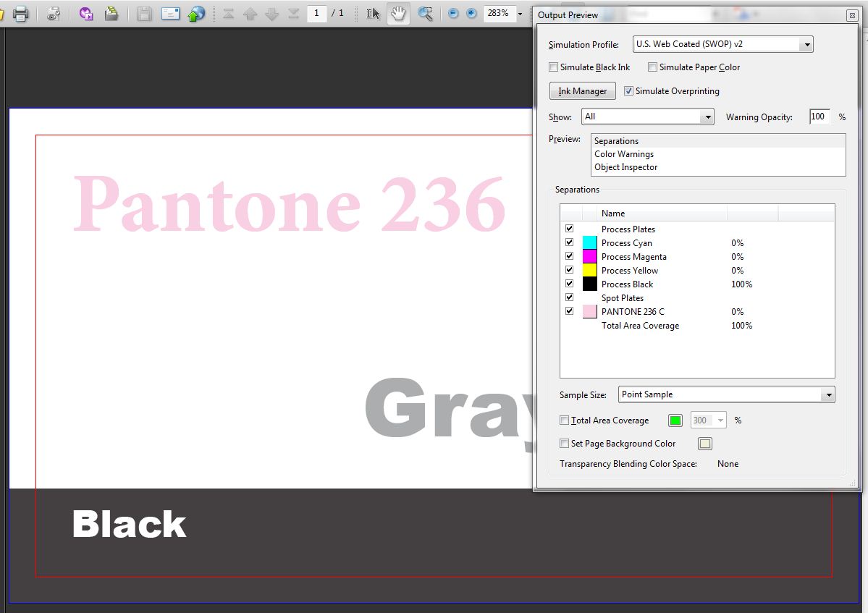868x613 pixels.
Task: Click the purple create PDF icon
Action: (86, 13)
